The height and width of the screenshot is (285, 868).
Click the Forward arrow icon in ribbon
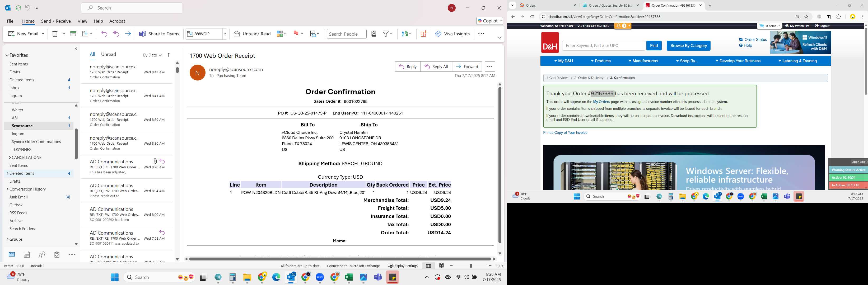coord(128,34)
